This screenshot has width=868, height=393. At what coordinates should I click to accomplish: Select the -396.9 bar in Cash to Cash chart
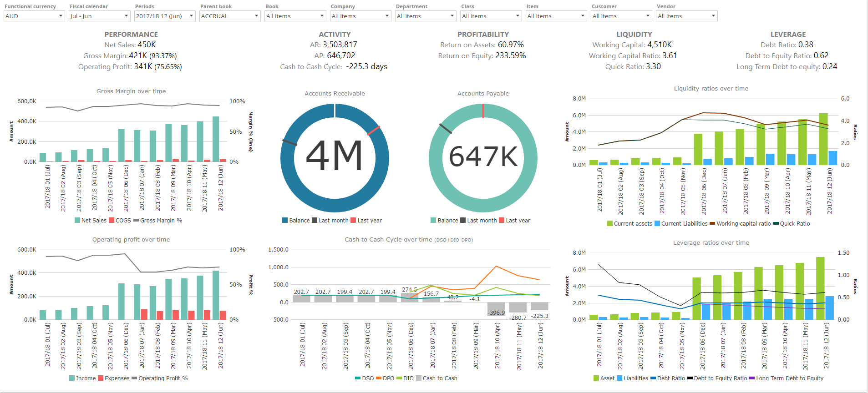click(x=496, y=309)
